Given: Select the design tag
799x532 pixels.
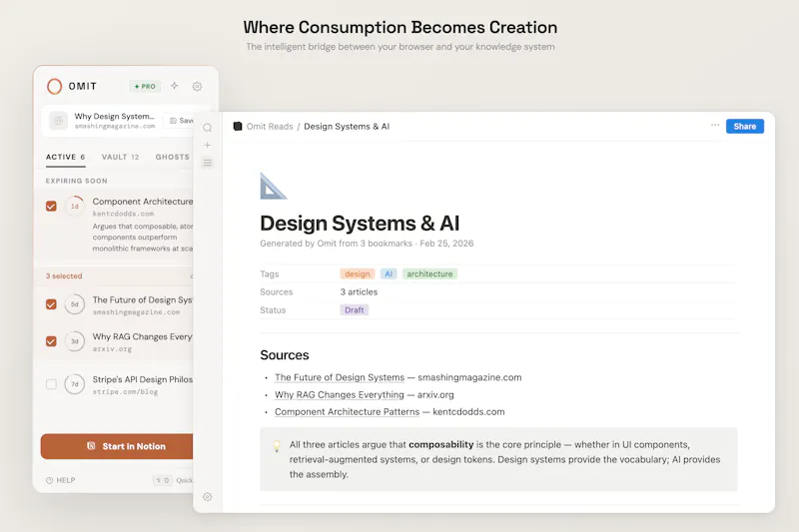Looking at the screenshot, I should 358,273.
